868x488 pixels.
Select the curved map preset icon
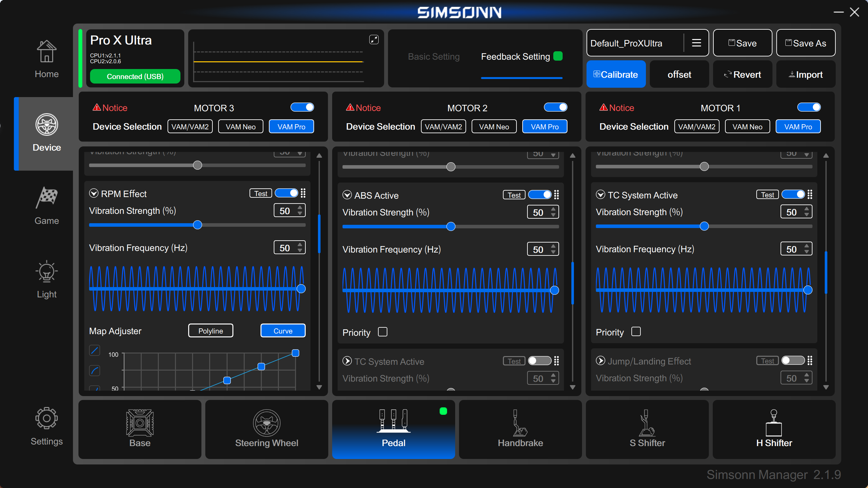click(x=95, y=371)
